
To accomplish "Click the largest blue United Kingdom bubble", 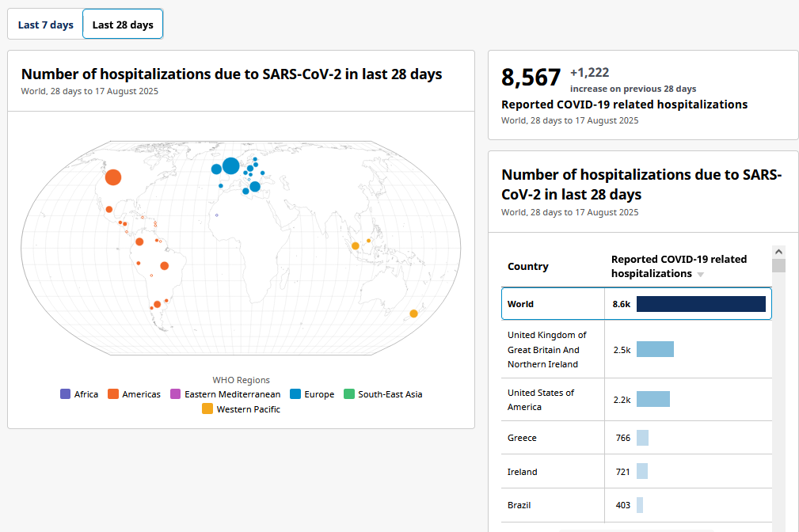I will click(x=231, y=165).
